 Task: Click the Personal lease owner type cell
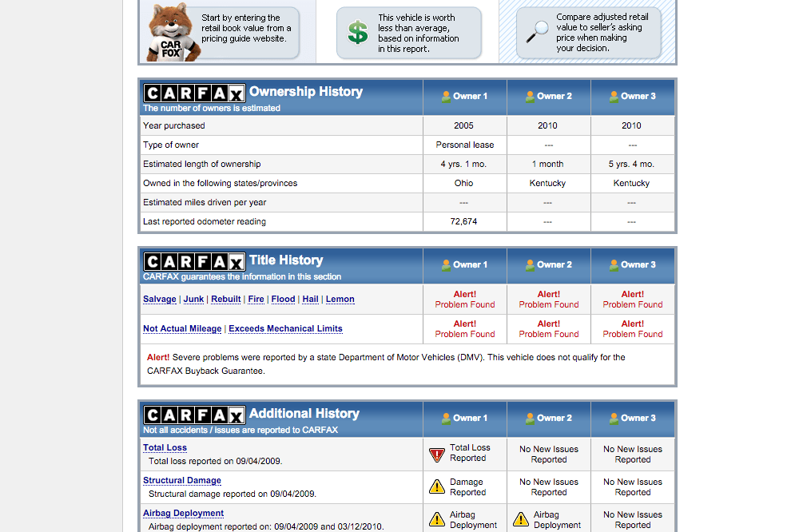click(x=465, y=145)
